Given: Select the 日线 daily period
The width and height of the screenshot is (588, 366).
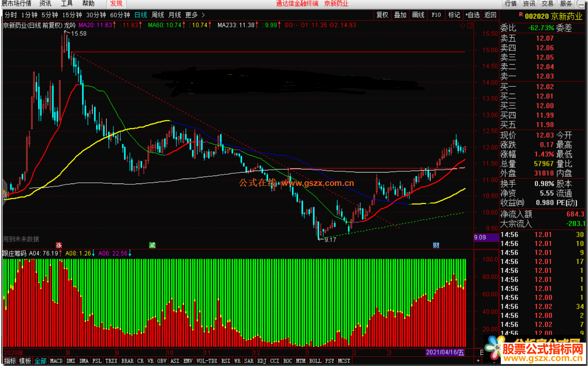Looking at the screenshot, I should point(141,15).
